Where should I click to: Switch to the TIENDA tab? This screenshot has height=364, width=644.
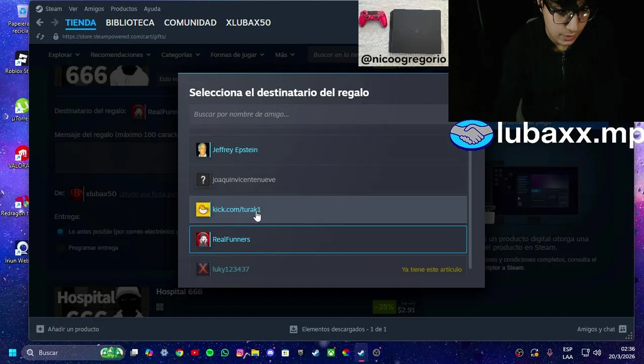[80, 23]
